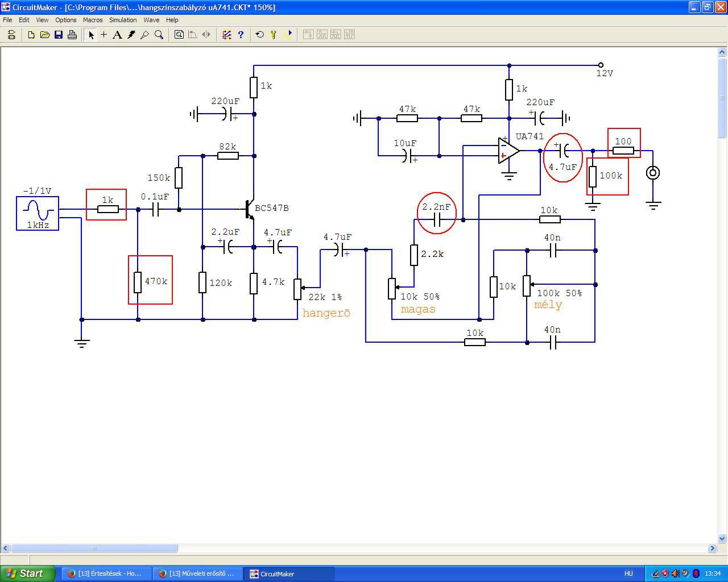Click the '100k 50%' potentiometer value
Screen dimensions: 728x582
(x=560, y=293)
